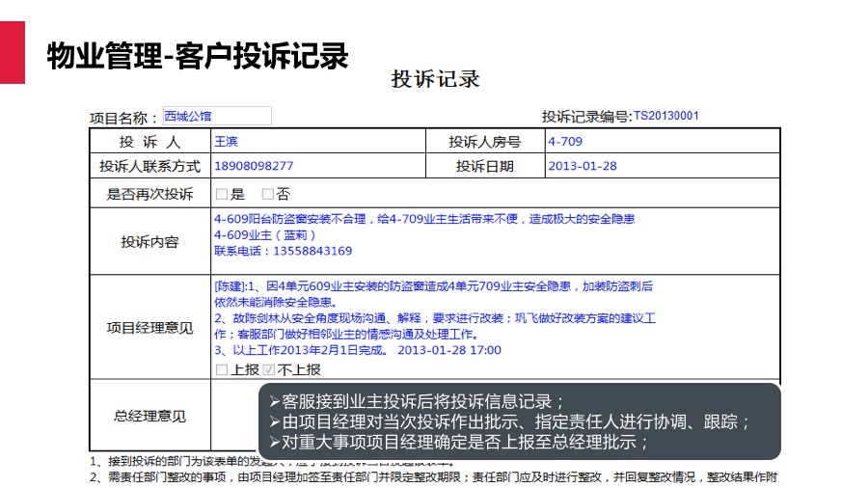Focus the contact number field 18908098277
868x488 pixels.
318,166
